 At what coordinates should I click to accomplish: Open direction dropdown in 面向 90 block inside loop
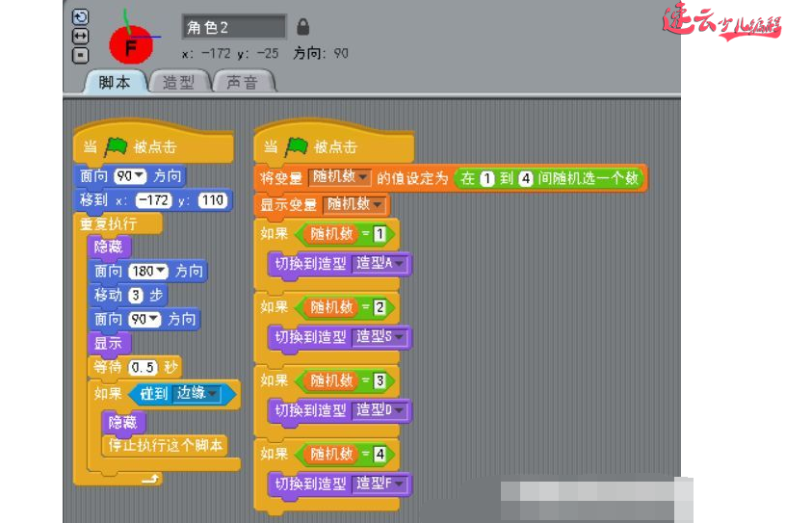click(x=153, y=320)
